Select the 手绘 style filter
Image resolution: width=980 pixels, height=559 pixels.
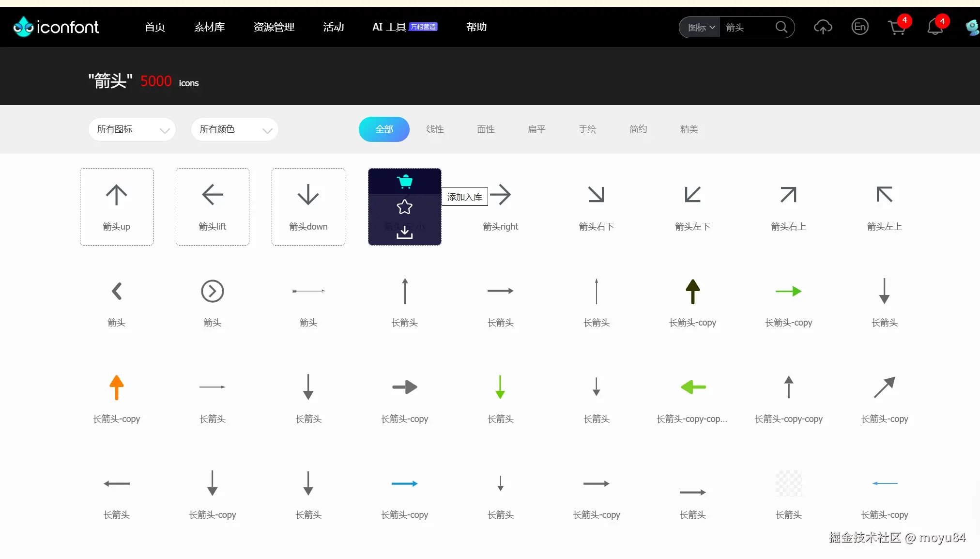coord(587,129)
